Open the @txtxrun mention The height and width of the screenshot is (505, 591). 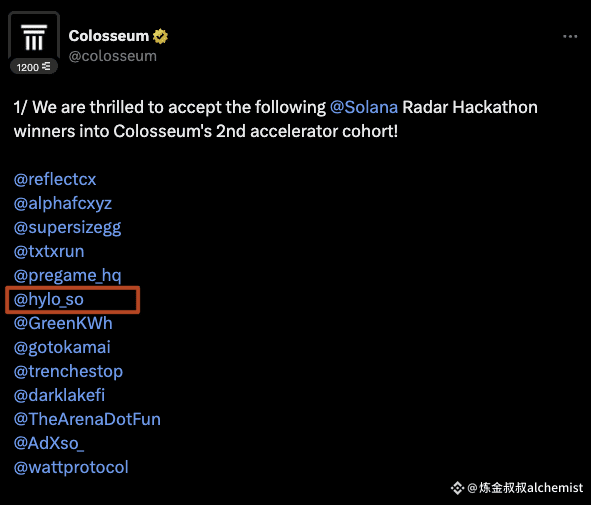coord(49,251)
